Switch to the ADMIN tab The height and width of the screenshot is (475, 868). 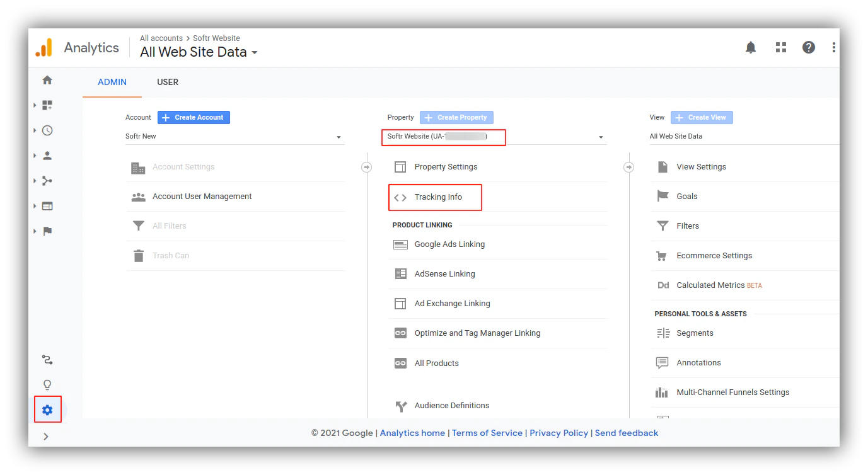(x=112, y=82)
